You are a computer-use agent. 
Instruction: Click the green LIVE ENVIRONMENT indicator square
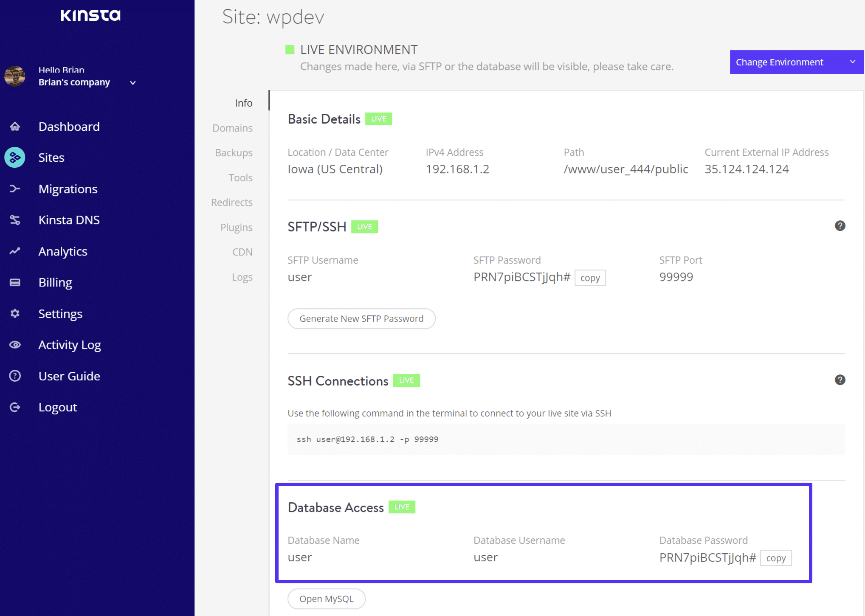tap(290, 50)
